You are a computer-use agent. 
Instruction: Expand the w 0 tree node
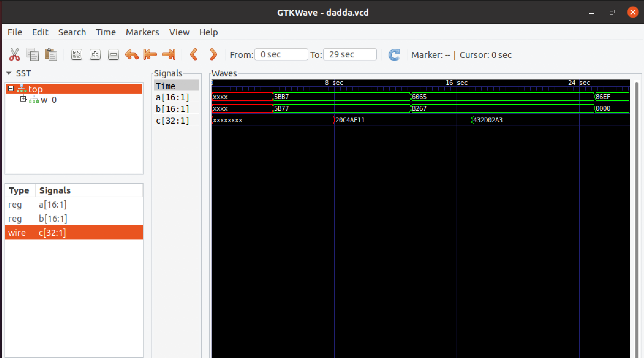tap(23, 99)
